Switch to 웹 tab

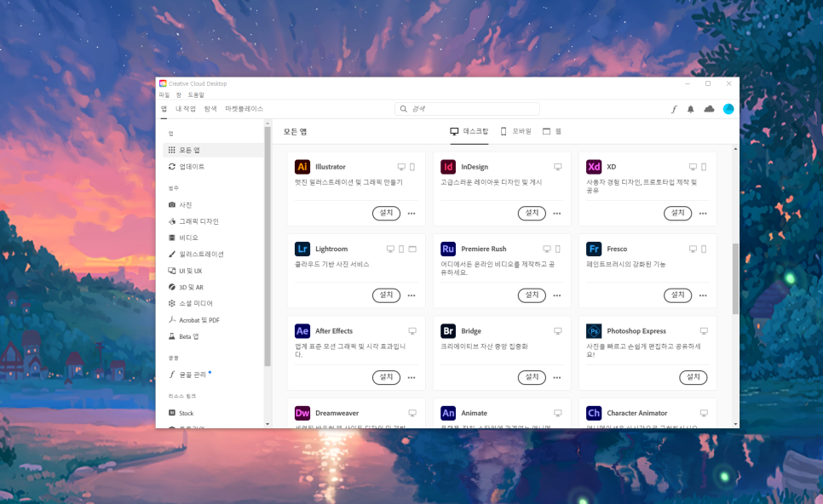click(552, 131)
